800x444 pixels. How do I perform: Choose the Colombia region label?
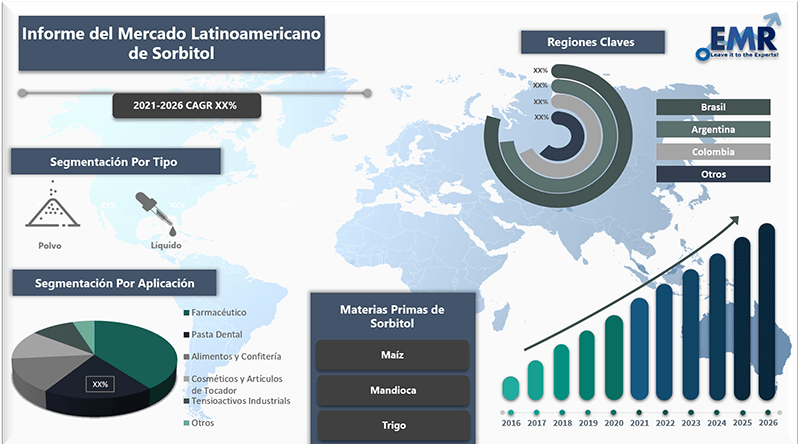[713, 152]
